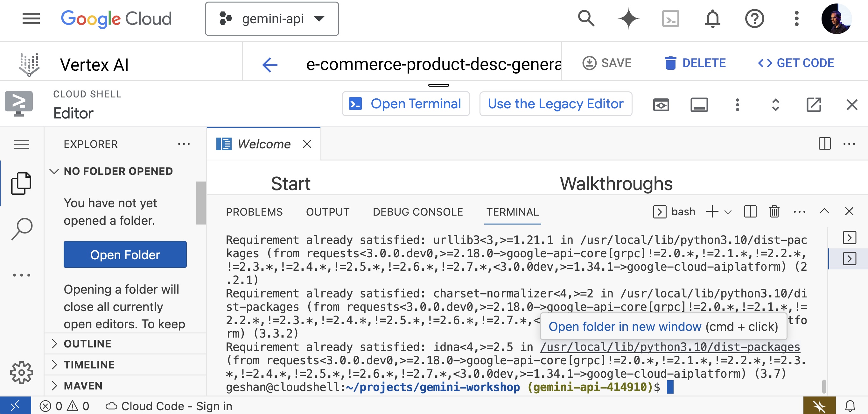Image resolution: width=868 pixels, height=414 pixels.
Task: Maximize the terminal panel with the chevron
Action: click(824, 212)
